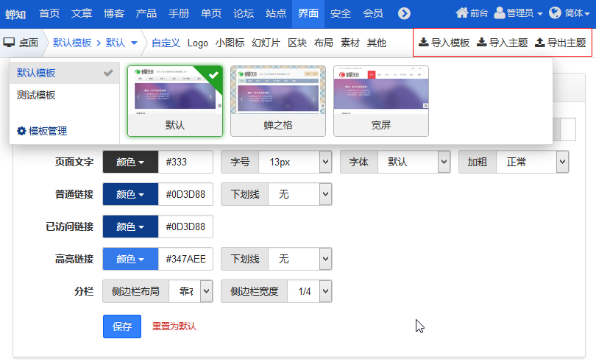Open 高亮链接 color picker
596x364 pixels.
point(130,259)
